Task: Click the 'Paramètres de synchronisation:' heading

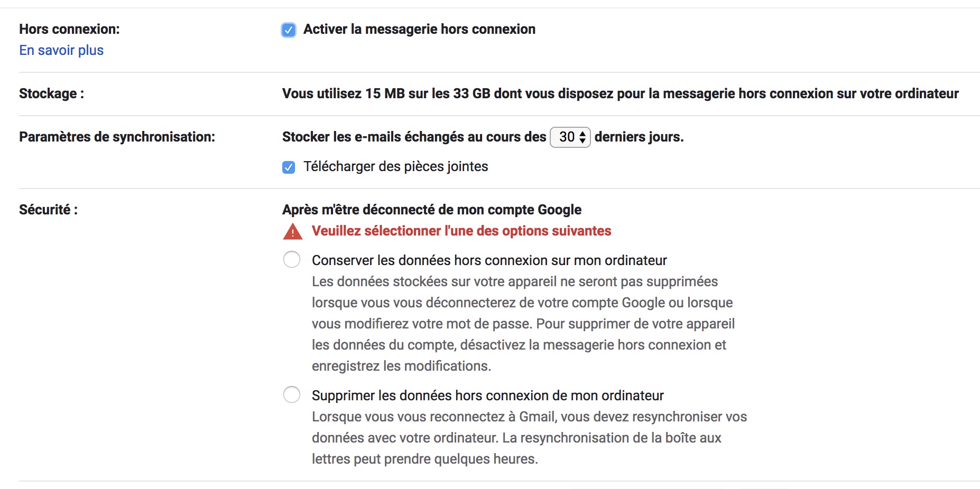Action: [117, 137]
